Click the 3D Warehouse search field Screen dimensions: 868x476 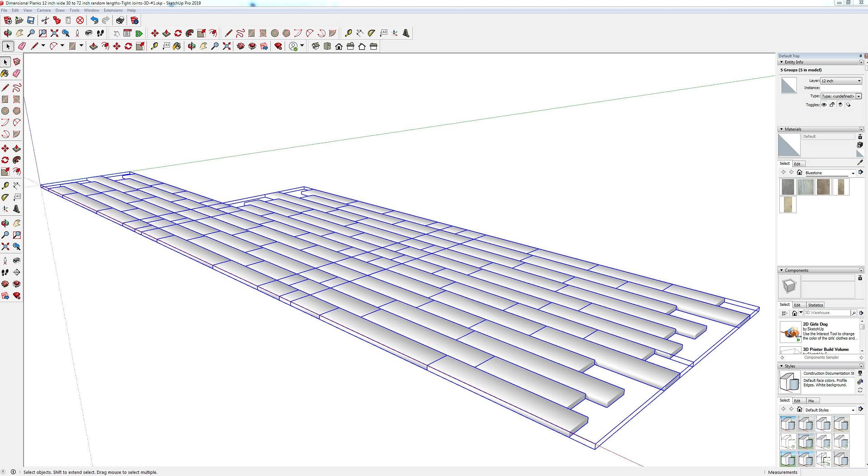click(x=826, y=313)
